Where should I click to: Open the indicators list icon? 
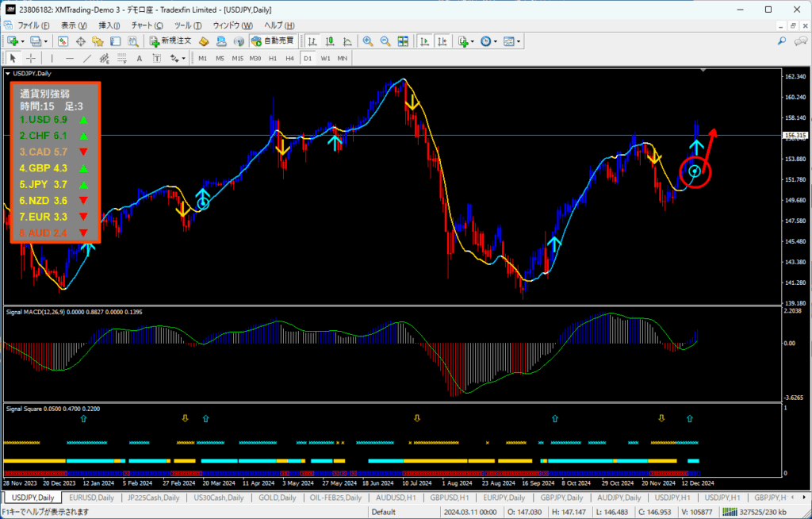[462, 41]
